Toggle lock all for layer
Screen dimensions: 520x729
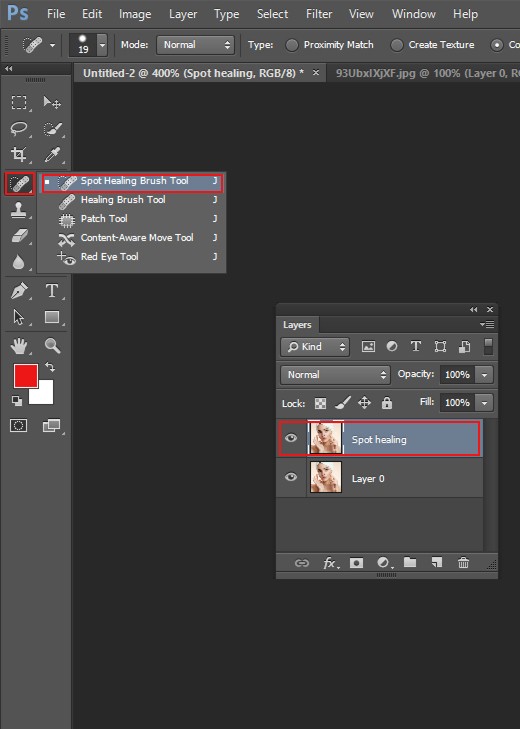pos(387,403)
